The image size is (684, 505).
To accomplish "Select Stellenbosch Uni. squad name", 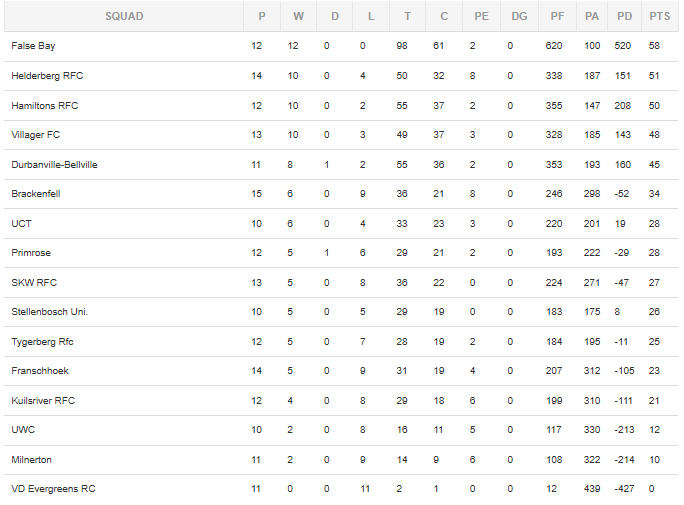I will coord(49,312).
